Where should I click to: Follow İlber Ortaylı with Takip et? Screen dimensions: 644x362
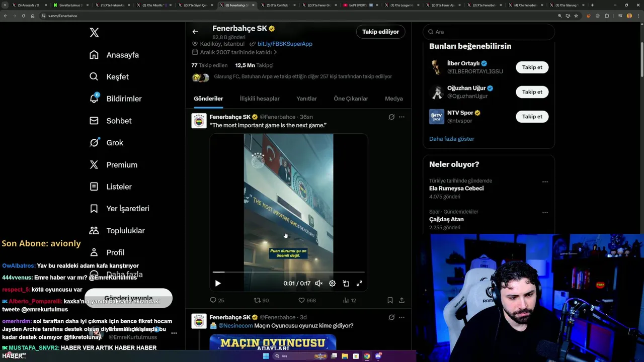coord(532,67)
